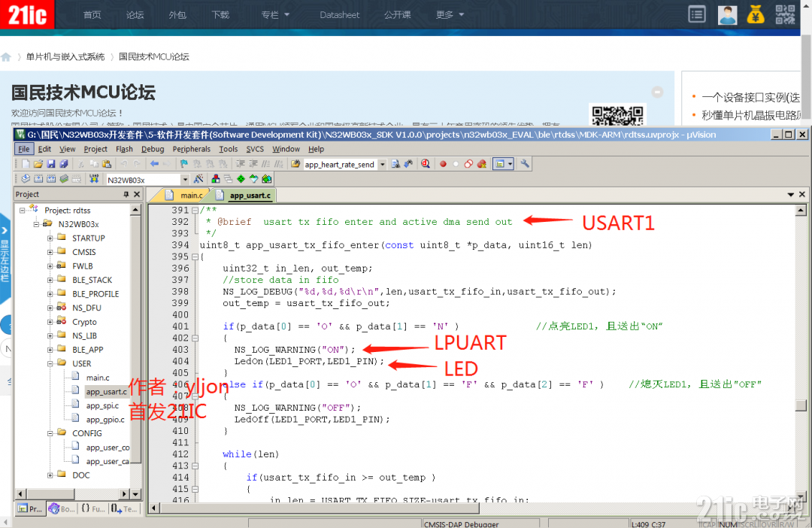Click the Manage Project Items icon

(x=216, y=179)
